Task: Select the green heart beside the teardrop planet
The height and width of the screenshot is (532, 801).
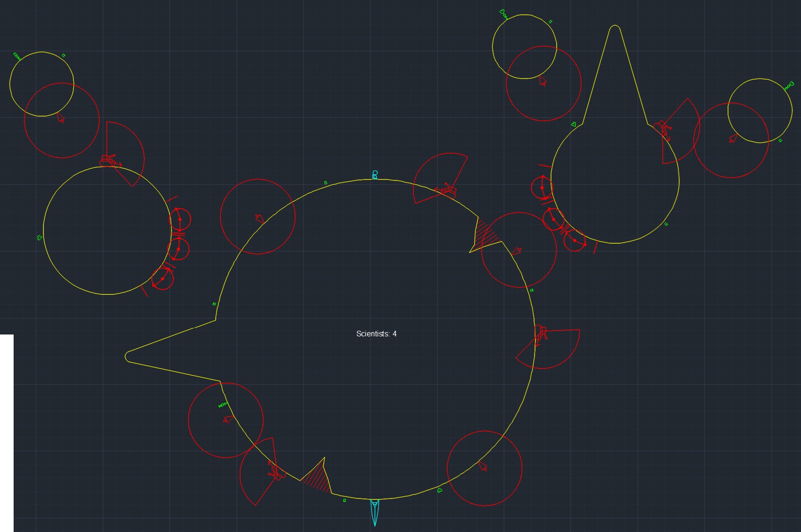Action: coord(574,124)
